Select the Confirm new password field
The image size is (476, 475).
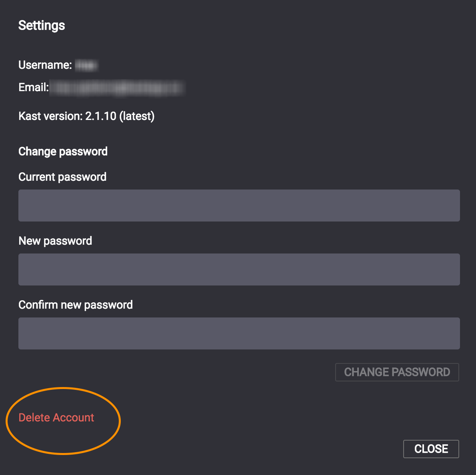pos(239,333)
